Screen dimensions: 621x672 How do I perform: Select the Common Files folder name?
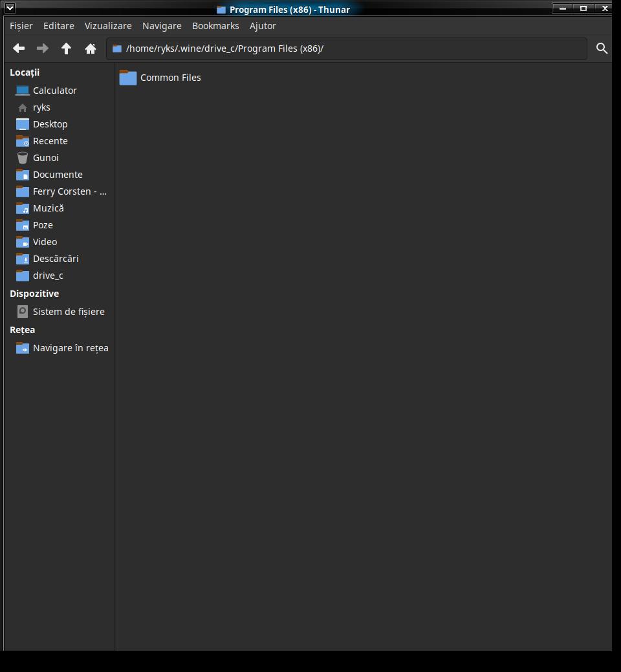click(x=171, y=78)
